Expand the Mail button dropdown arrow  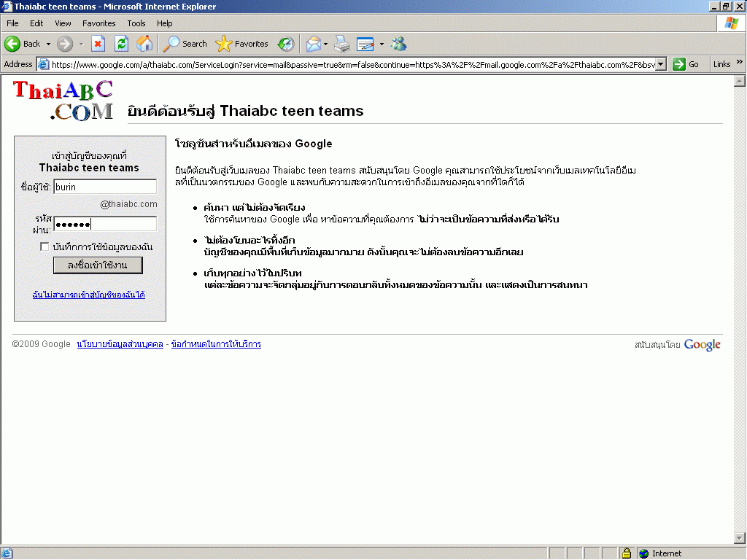tap(325, 44)
